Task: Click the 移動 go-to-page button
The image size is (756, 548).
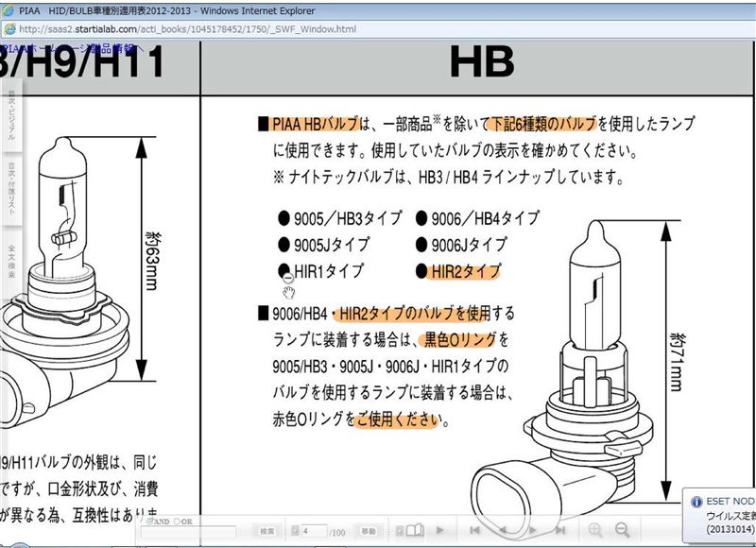Action: [369, 531]
